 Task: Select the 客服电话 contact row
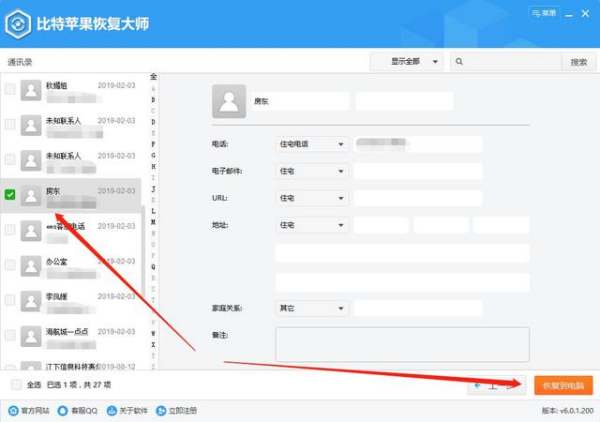[70, 231]
